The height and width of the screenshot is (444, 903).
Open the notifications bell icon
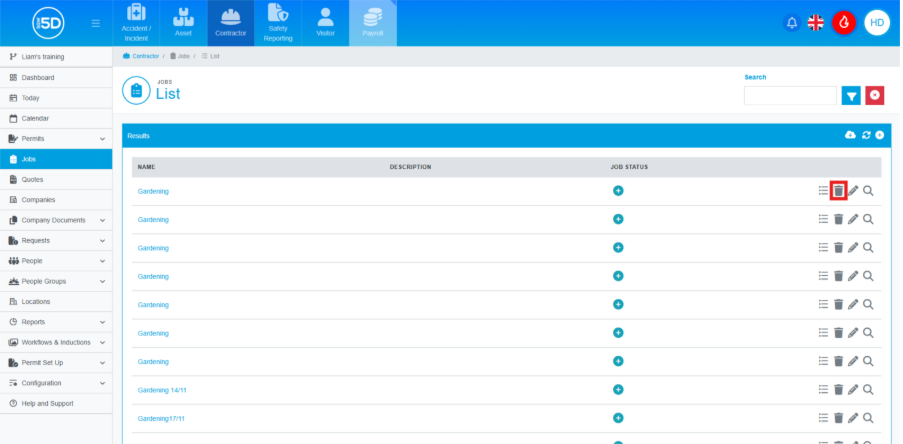pos(792,23)
